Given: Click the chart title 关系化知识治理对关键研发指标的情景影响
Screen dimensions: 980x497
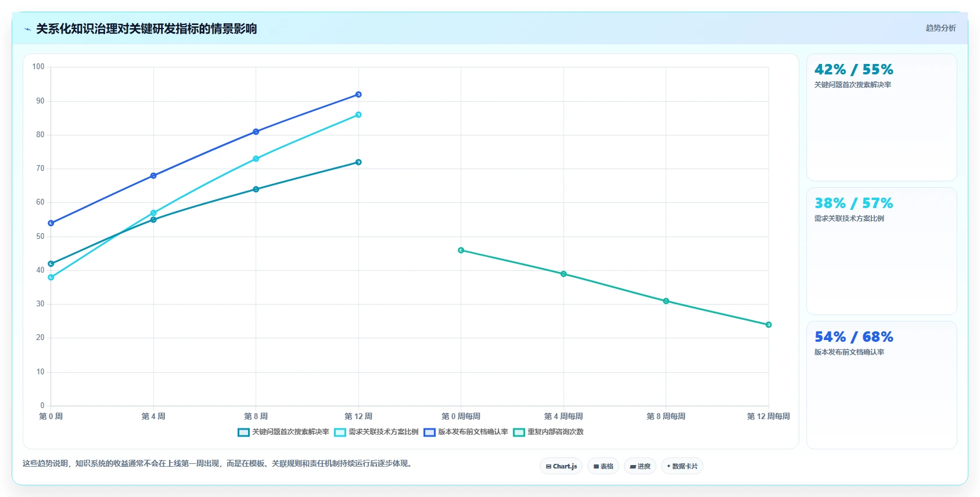Looking at the screenshot, I should click(146, 29).
